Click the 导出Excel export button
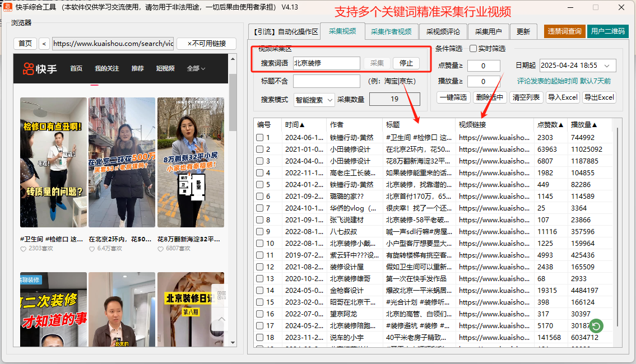 (599, 97)
